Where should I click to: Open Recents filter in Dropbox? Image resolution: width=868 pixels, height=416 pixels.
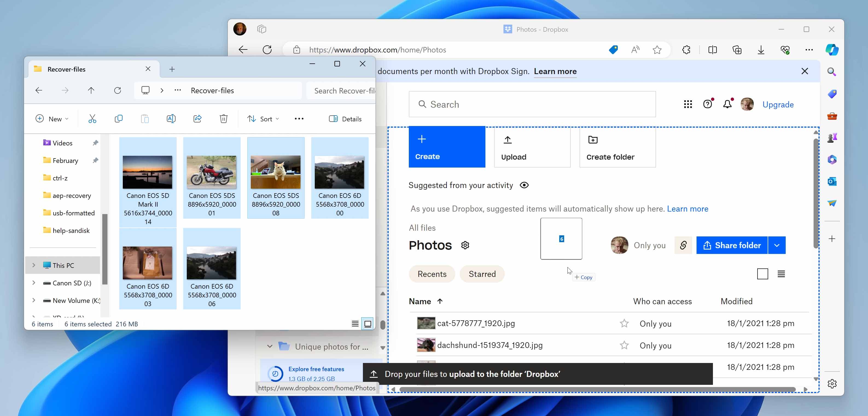(x=432, y=274)
